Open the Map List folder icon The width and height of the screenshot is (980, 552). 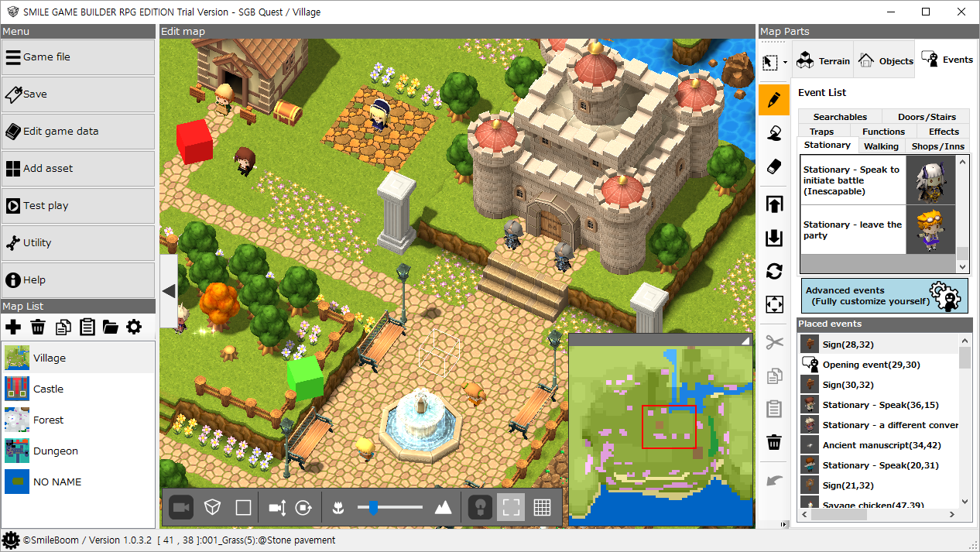coord(110,327)
